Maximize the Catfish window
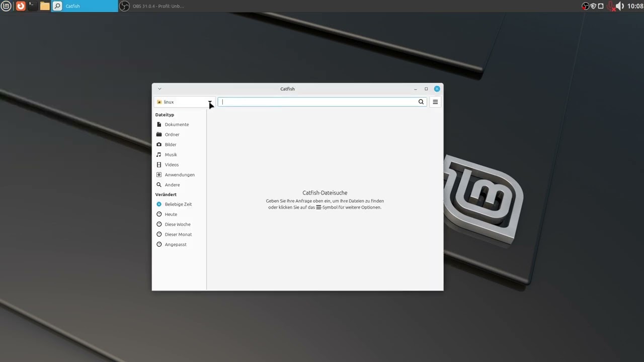This screenshot has height=362, width=644. (426, 89)
